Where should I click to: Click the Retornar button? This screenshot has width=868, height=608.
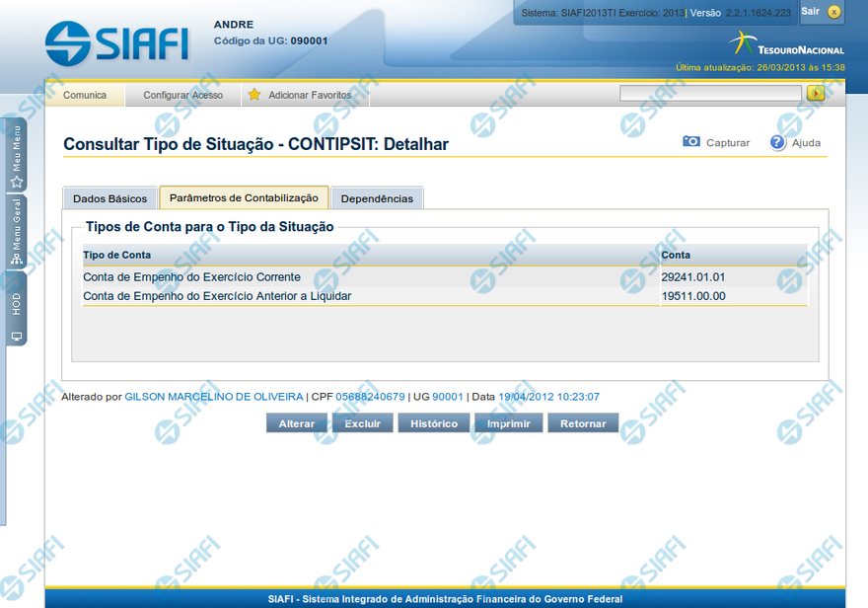[x=583, y=423]
